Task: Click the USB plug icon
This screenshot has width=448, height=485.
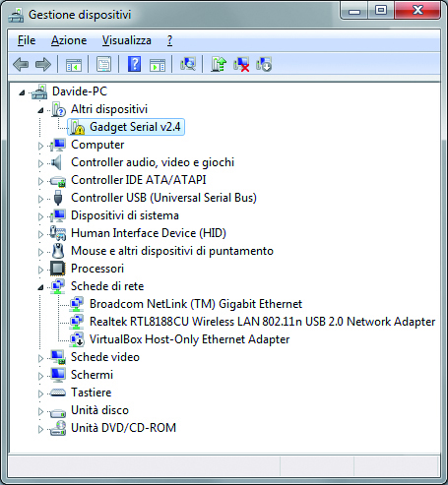Action: (58, 198)
